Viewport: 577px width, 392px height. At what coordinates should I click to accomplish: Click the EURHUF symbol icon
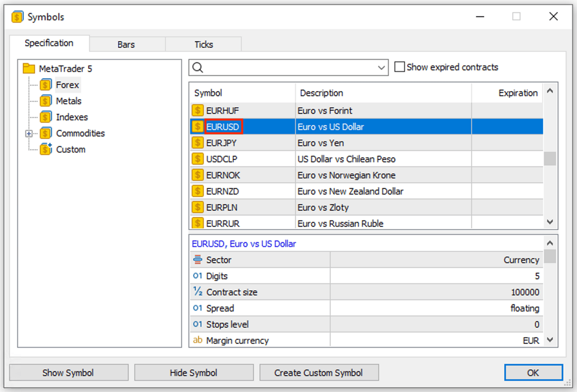tap(197, 110)
